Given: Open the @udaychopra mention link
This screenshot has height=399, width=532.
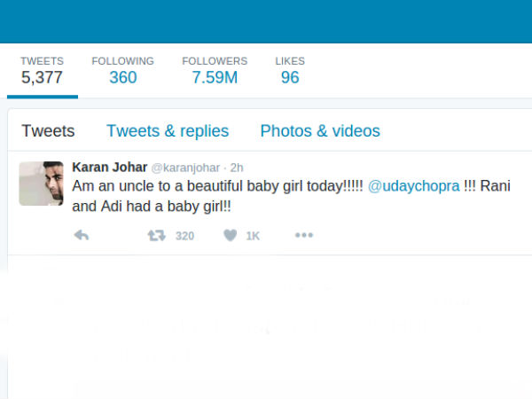Looking at the screenshot, I should [x=413, y=186].
